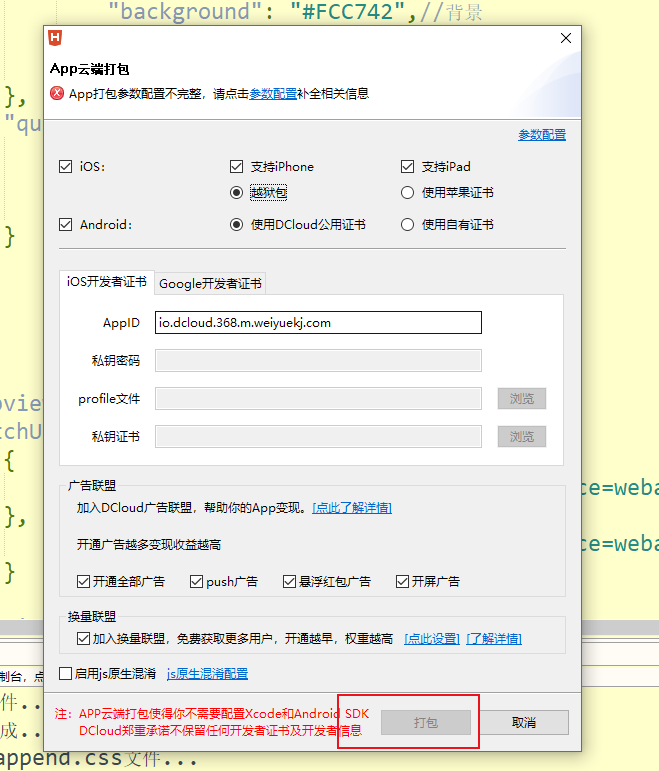The width and height of the screenshot is (659, 771).
Task: Disable the 开屏广告 checkbox
Action: coord(403,581)
